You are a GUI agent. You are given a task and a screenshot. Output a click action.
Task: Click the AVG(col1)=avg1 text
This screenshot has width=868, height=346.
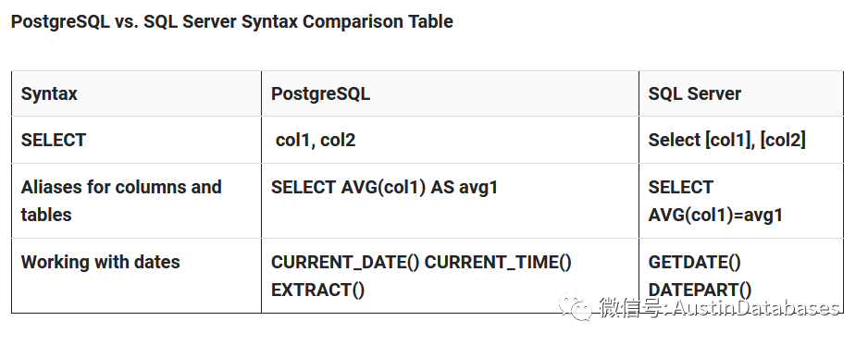[715, 215]
